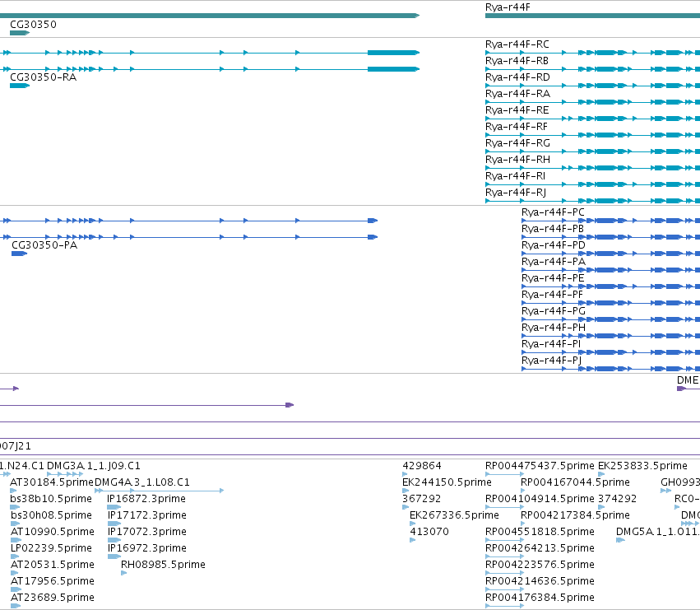The image size is (700, 610).
Task: Click the CG30350-RA transcript exon block
Action: tap(20, 86)
